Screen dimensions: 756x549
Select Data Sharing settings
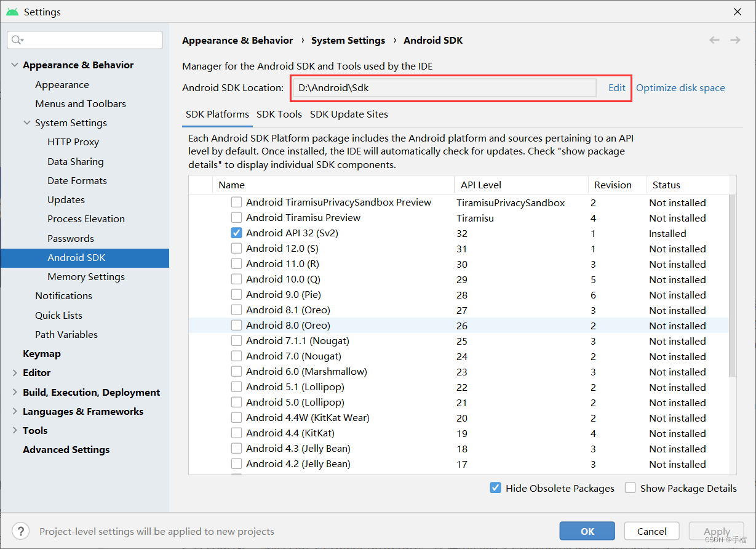(76, 162)
